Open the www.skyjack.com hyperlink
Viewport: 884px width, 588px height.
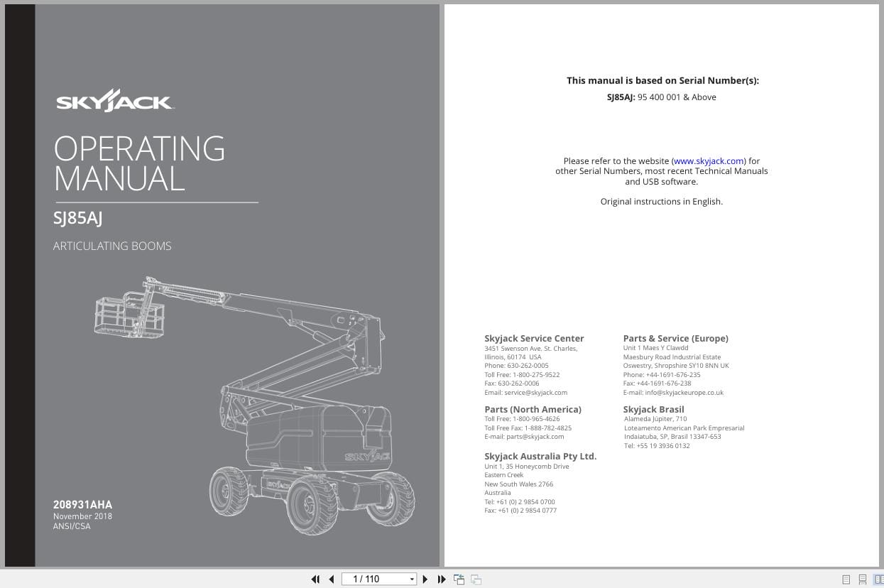tap(709, 160)
